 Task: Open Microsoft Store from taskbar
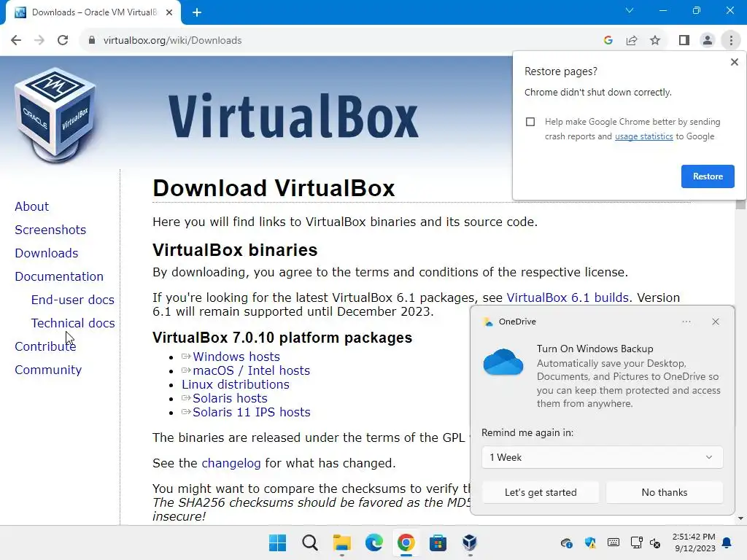(438, 542)
